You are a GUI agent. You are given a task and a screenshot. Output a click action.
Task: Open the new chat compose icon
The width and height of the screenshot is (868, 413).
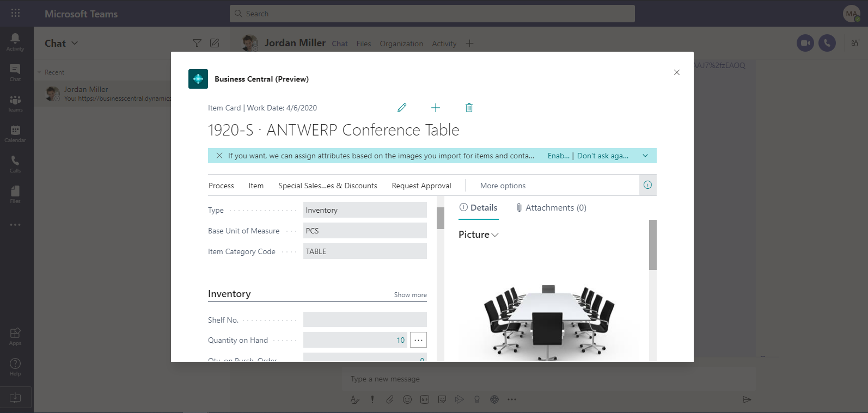coord(215,43)
